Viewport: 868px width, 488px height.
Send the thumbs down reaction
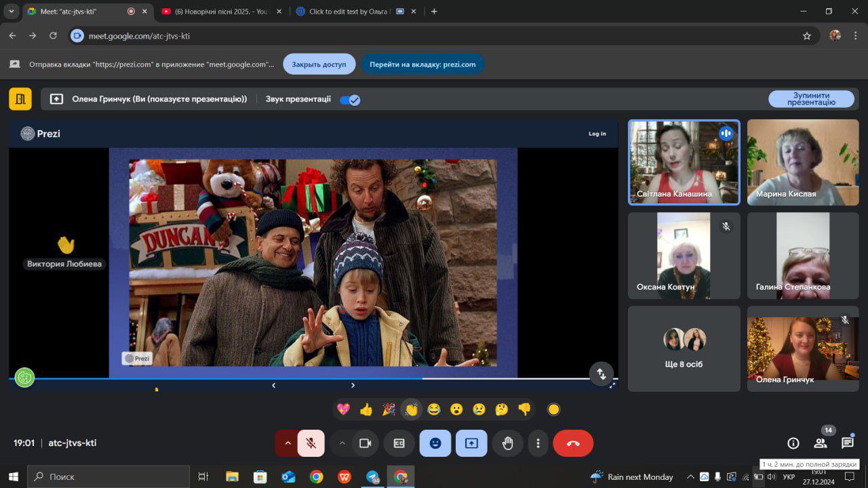point(524,409)
